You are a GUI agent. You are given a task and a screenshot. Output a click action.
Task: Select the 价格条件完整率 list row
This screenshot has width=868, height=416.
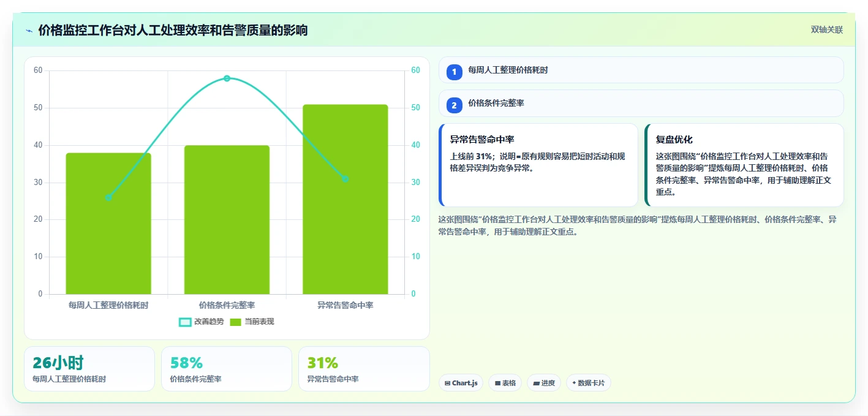(x=641, y=104)
